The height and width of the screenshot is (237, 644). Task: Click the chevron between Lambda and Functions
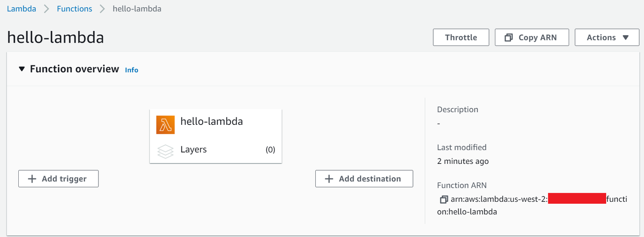[x=46, y=9]
